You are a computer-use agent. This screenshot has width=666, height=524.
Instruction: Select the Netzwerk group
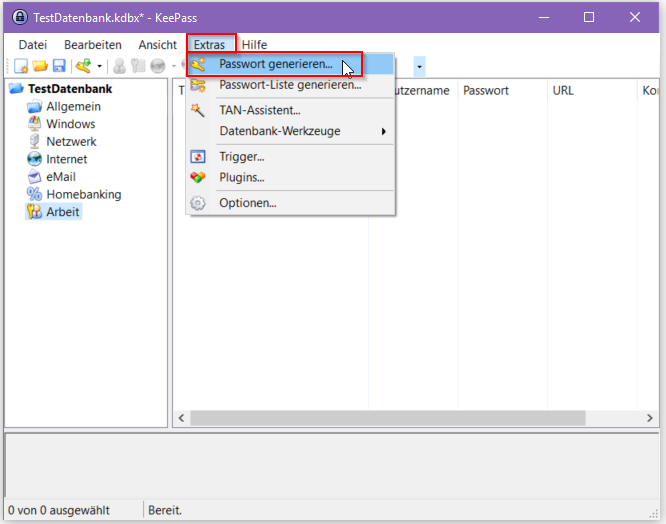(x=71, y=142)
